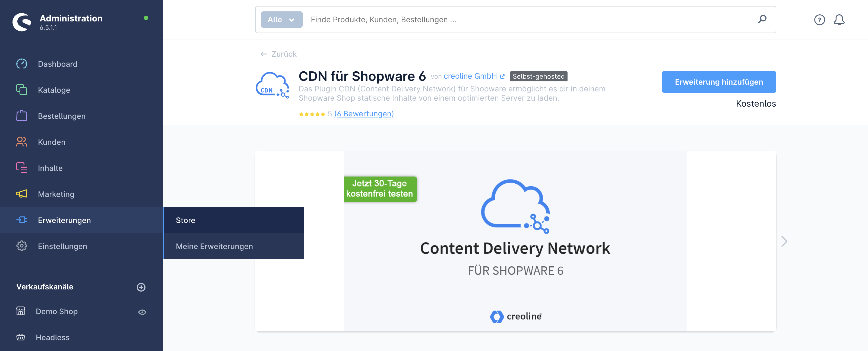Open the Einstellungen menu item
This screenshot has height=351, width=868.
81,246
